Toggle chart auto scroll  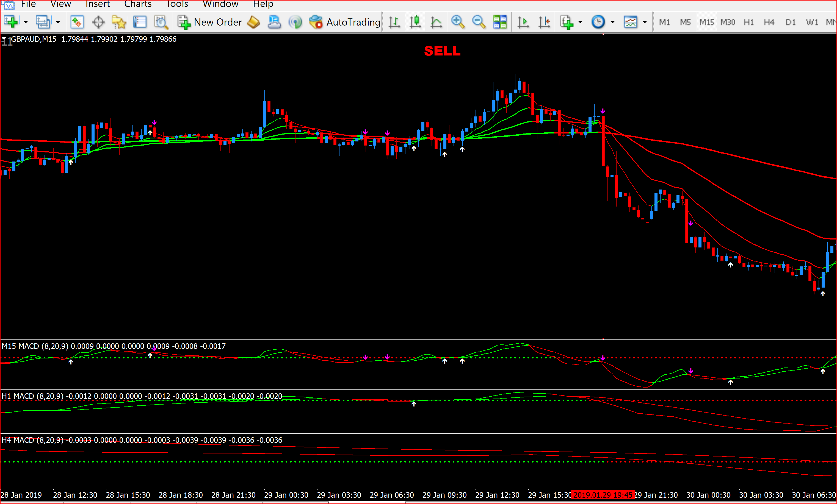[523, 23]
